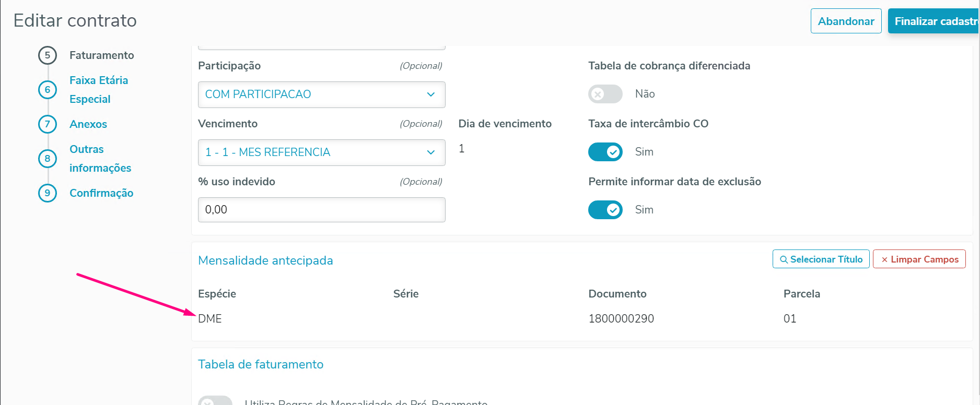Click step 9 circle icon
The height and width of the screenshot is (405, 980).
click(x=48, y=193)
